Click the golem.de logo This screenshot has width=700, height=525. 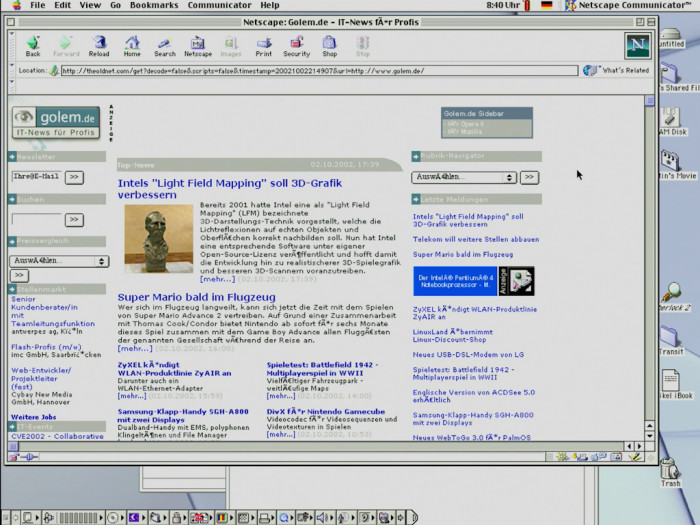tap(56, 123)
